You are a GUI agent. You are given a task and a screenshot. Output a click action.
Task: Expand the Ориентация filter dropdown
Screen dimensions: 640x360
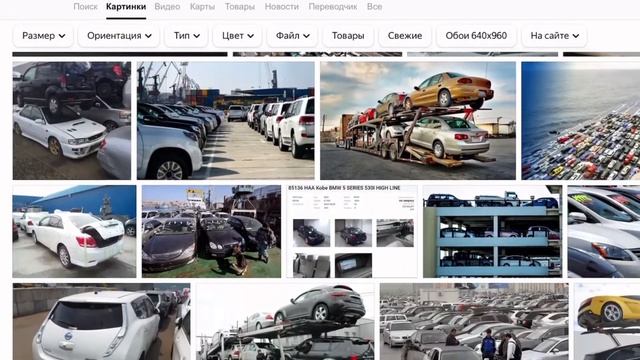[x=119, y=36]
